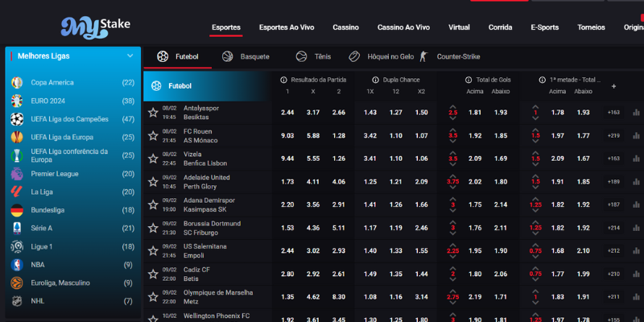
Task: Favorite the Vizela vs Benfica Lisbon match
Action: point(153,159)
